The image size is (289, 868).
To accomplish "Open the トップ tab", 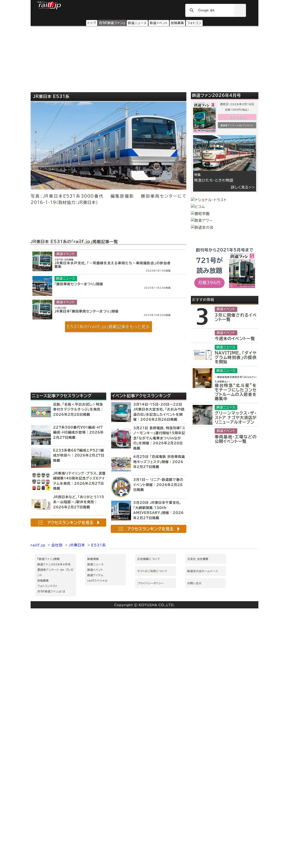I will point(92,23).
